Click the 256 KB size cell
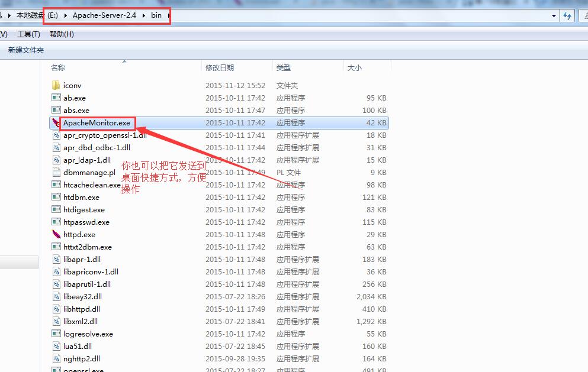The width and height of the screenshot is (588, 372). (374, 284)
